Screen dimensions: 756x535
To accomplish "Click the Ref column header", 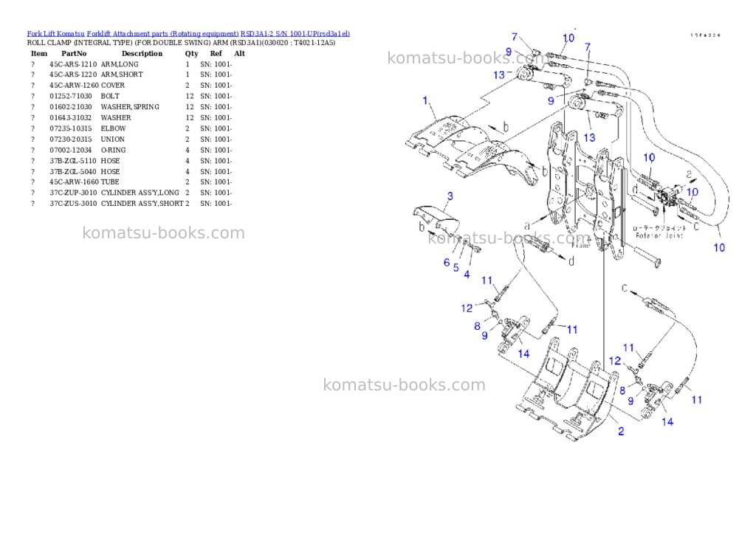I will tap(216, 53).
